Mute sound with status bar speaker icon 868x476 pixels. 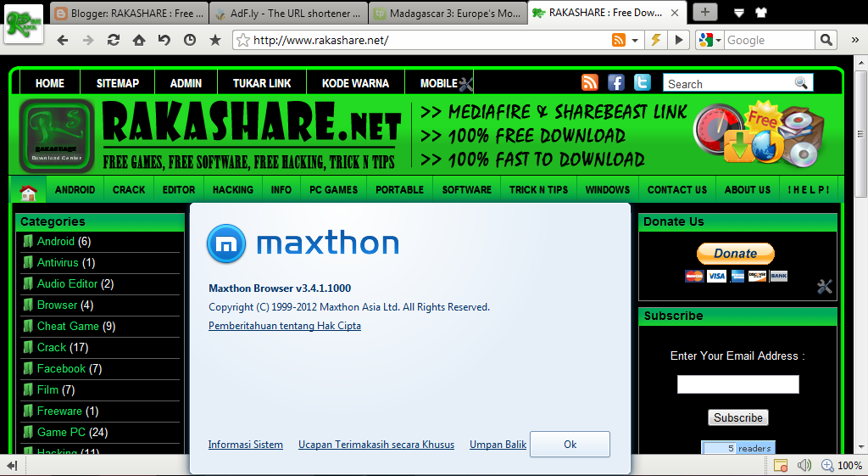pyautogui.click(x=804, y=466)
